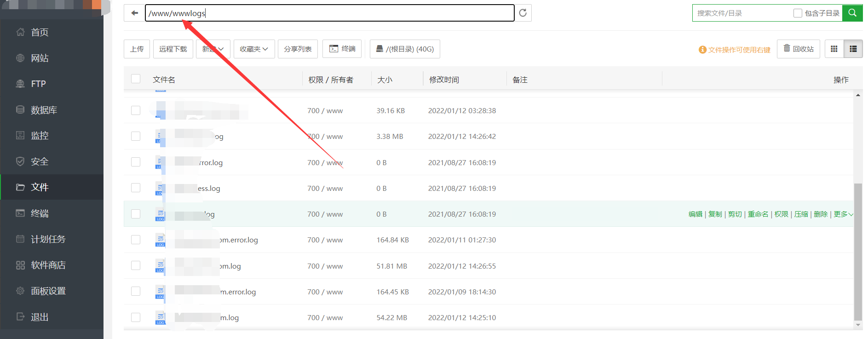Click the 权限 / 所有者 column header
The height and width of the screenshot is (339, 868).
tap(331, 80)
